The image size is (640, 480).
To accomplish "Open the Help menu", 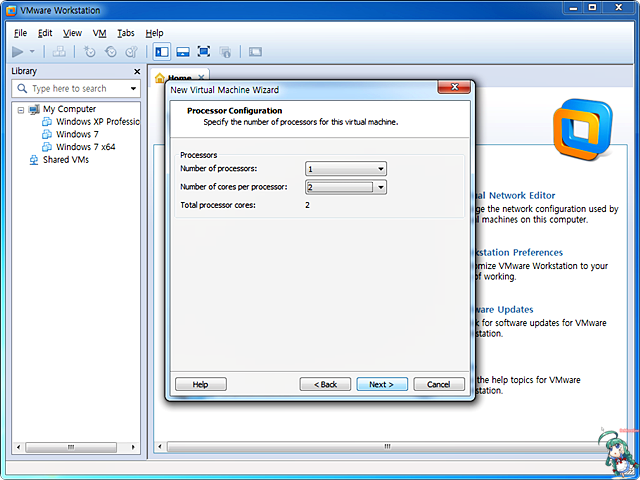I will [x=154, y=33].
